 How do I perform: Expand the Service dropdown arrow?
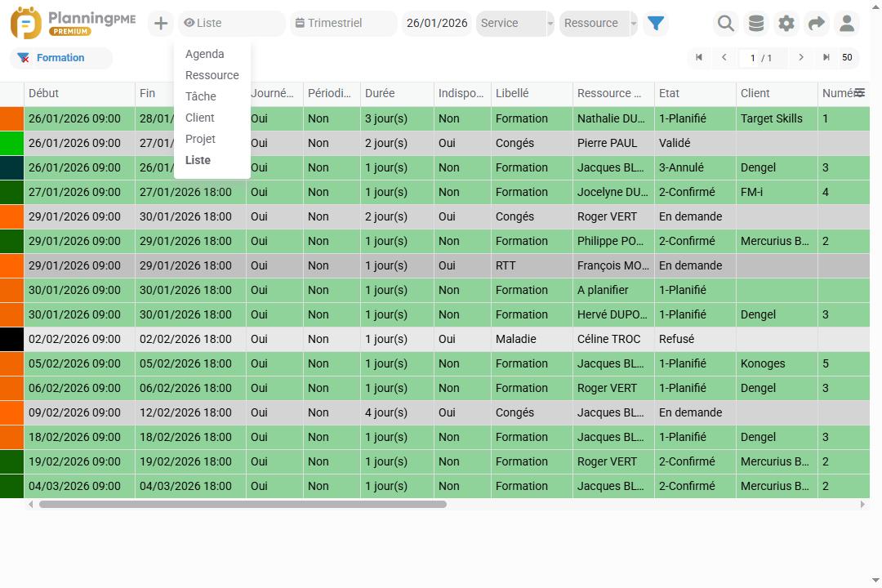click(x=550, y=24)
